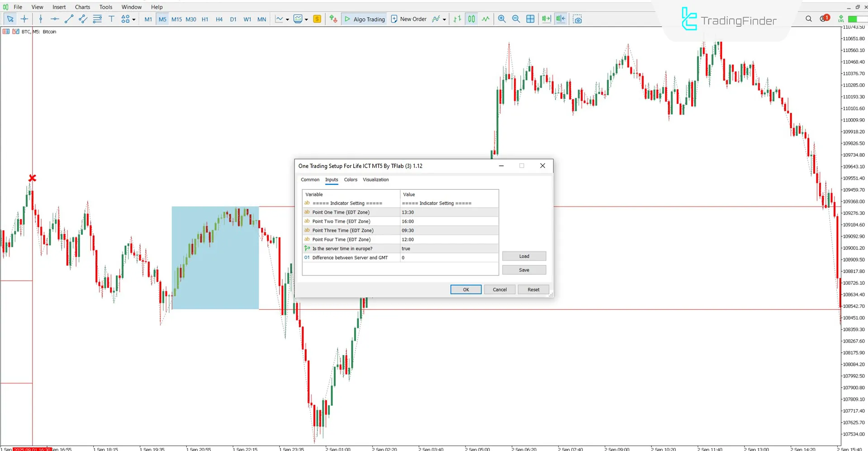868x451 pixels.
Task: Zoom in on the chart
Action: pos(502,19)
